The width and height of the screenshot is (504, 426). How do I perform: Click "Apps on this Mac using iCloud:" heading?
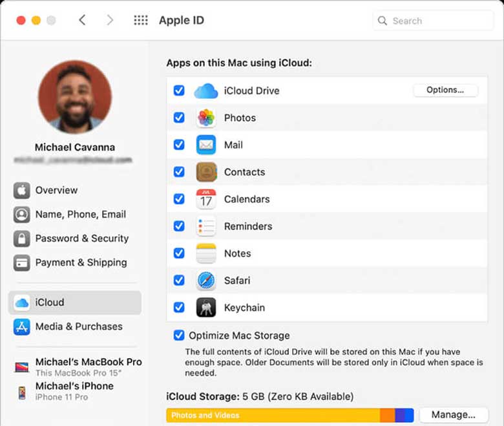(239, 63)
